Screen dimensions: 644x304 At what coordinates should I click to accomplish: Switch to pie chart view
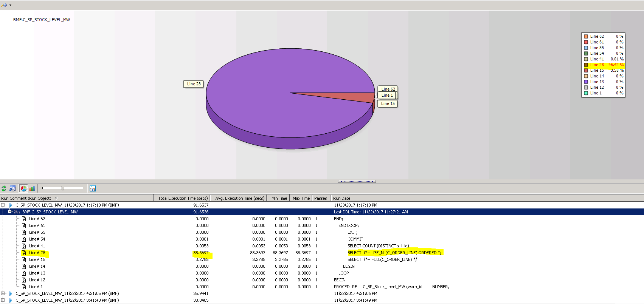23,188
